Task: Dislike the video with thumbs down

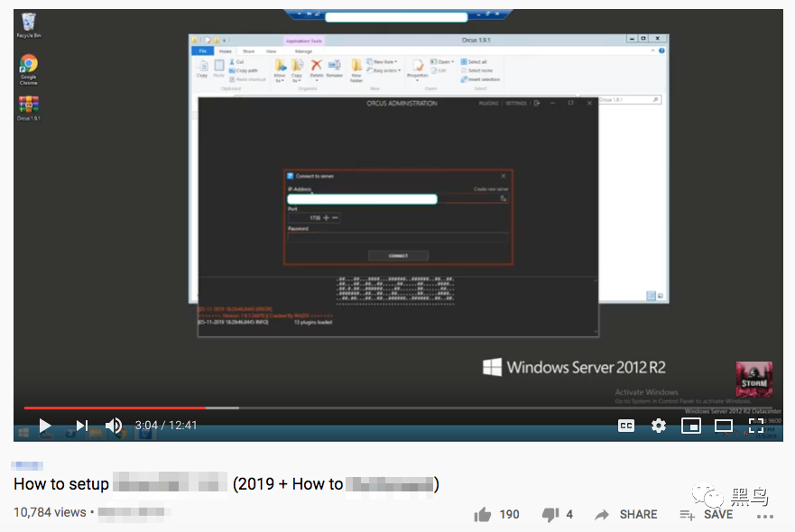Action: click(x=550, y=515)
